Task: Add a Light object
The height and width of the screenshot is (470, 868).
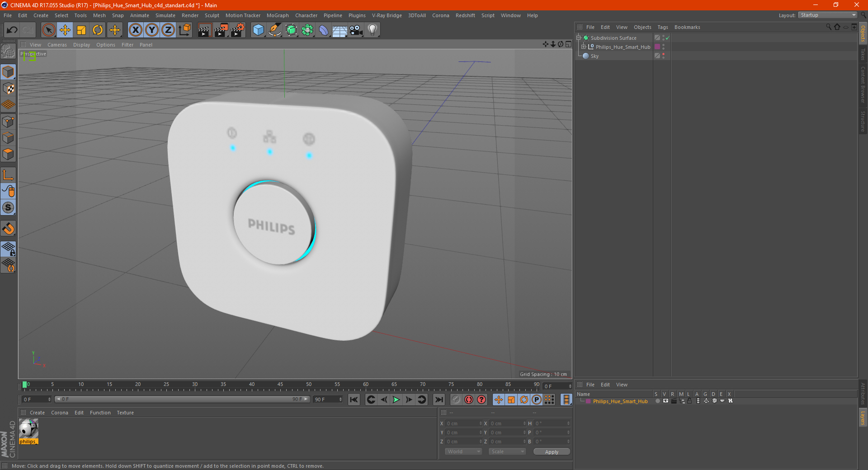Action: pyautogui.click(x=373, y=30)
